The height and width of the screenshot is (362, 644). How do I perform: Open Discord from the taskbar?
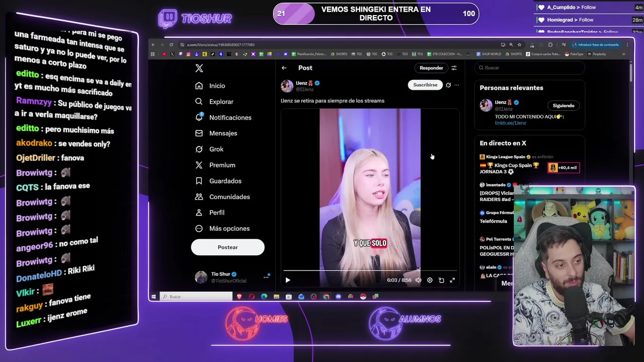[338, 297]
